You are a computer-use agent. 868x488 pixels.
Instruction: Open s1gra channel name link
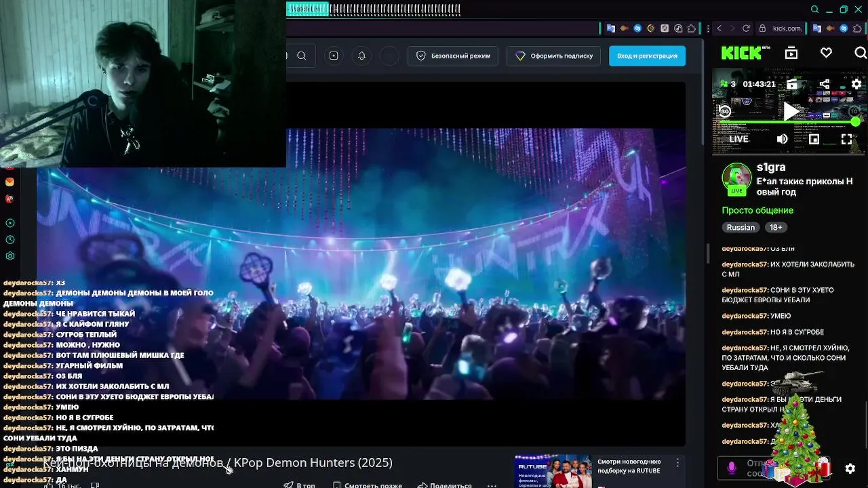pyautogui.click(x=771, y=167)
